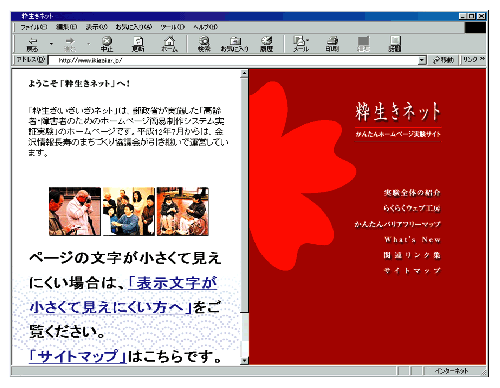
Task: Go to Home (ホーム) icon
Action: (x=170, y=44)
